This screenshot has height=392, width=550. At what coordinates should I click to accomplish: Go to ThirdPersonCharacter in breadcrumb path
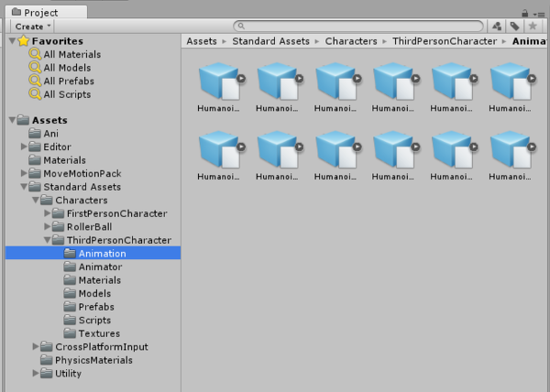tap(445, 41)
